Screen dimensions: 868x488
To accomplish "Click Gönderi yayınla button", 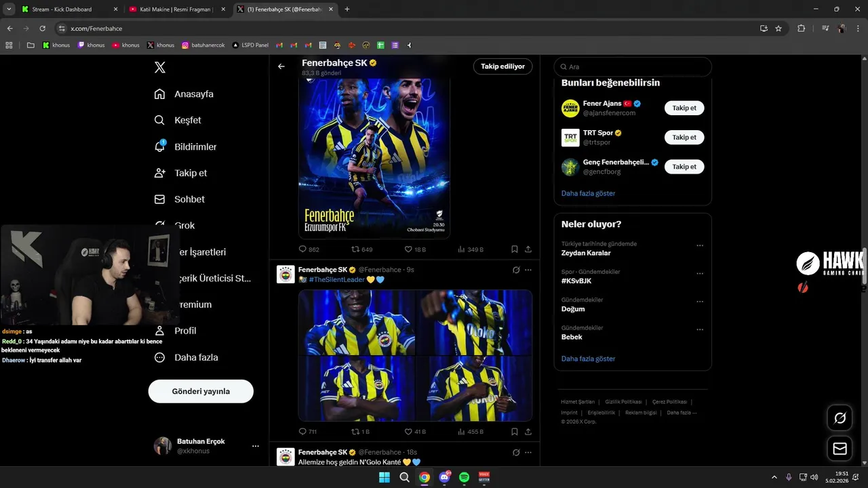I will click(x=201, y=391).
